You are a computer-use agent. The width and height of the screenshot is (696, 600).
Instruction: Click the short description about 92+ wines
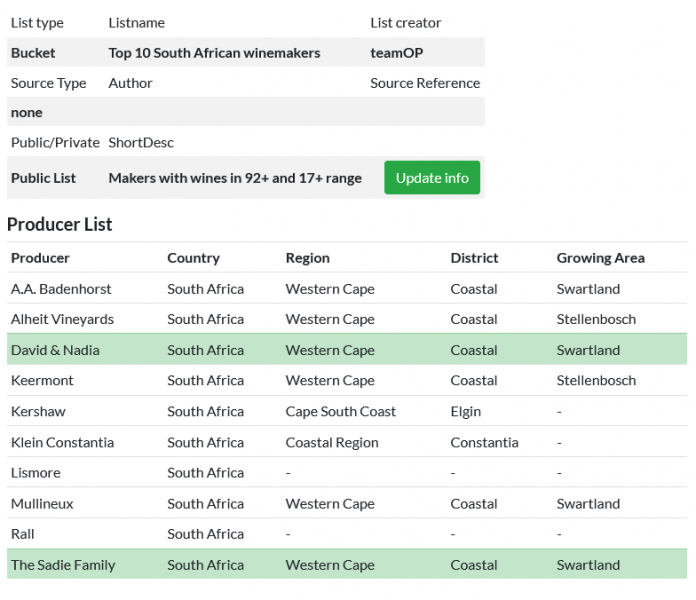click(x=235, y=178)
